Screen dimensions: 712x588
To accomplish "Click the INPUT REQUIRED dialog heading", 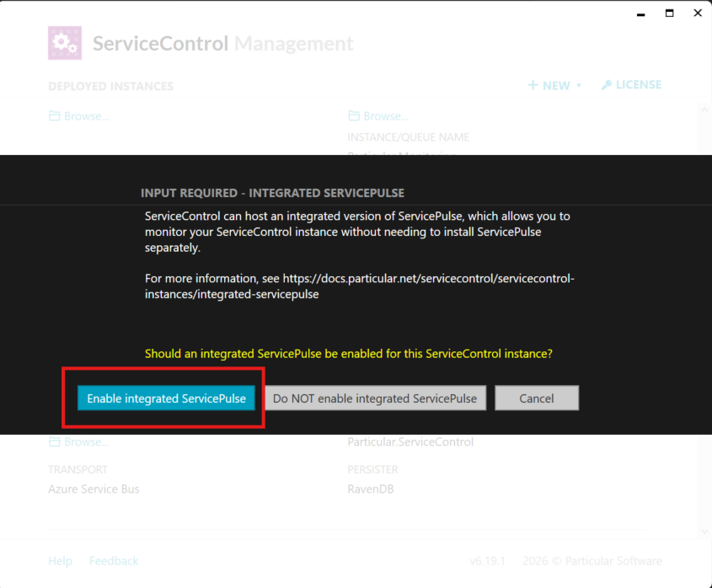I will tap(272, 193).
